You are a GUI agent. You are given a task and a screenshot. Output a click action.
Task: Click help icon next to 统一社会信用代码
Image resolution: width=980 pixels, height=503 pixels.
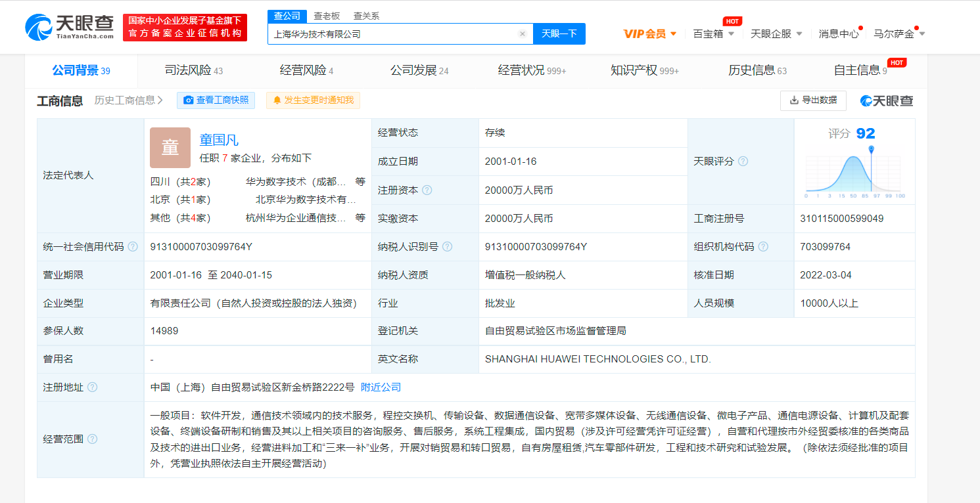click(133, 246)
